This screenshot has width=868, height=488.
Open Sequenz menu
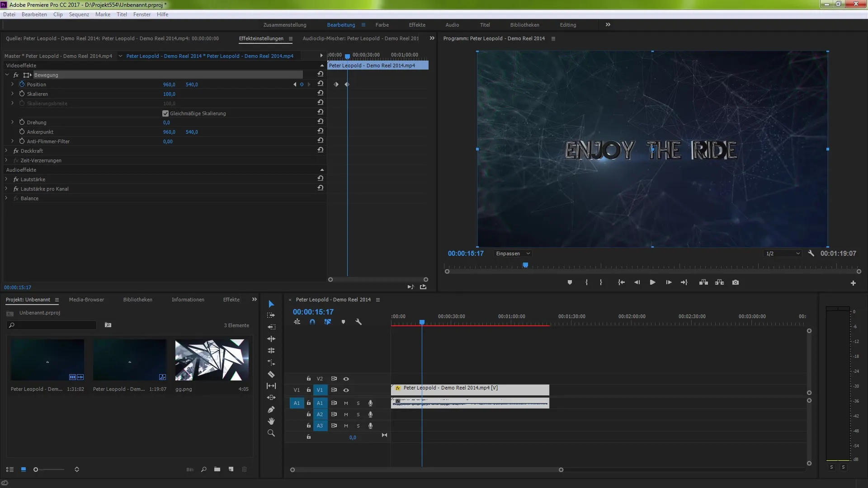pos(79,14)
